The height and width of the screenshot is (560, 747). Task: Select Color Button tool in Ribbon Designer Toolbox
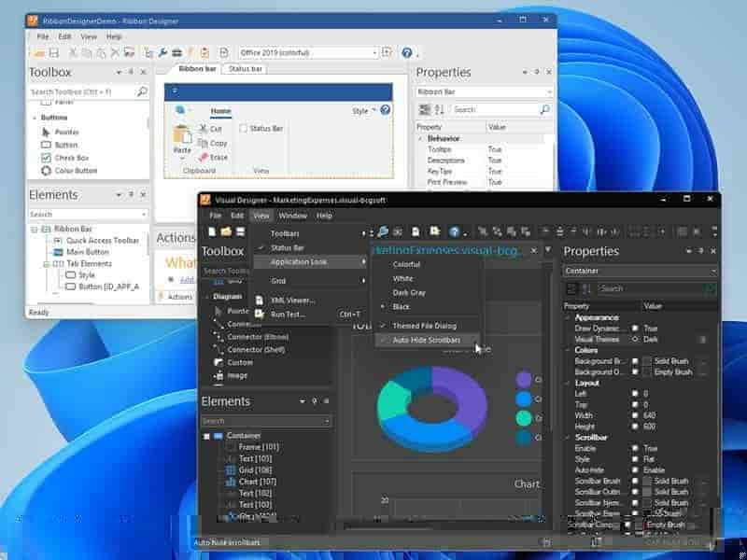coord(69,171)
